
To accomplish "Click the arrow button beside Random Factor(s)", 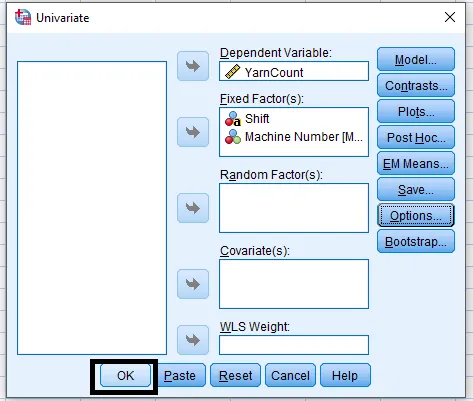I will pyautogui.click(x=193, y=208).
